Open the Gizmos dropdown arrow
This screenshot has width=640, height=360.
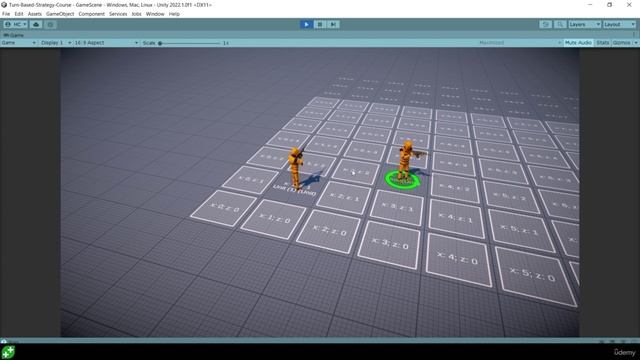click(636, 43)
